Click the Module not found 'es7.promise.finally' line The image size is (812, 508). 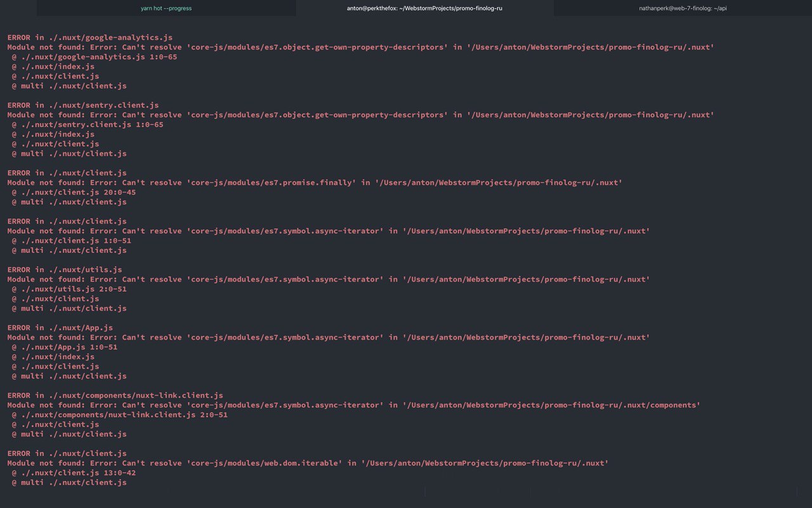point(315,183)
